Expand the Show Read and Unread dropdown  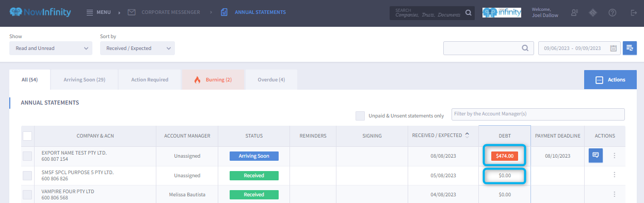(x=51, y=48)
